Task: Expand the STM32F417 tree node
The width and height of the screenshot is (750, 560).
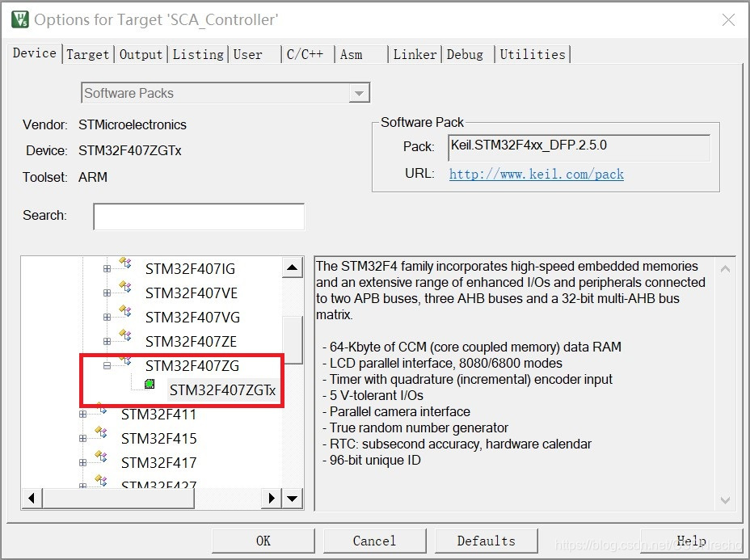Action: pyautogui.click(x=82, y=462)
